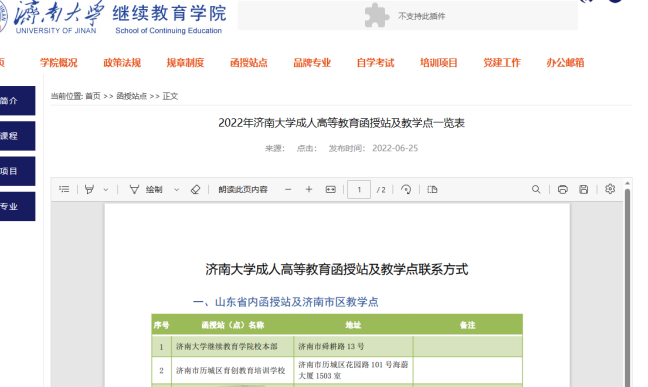Click the 函授站（点）名称 column header
This screenshot has height=387, width=648.
(233, 325)
